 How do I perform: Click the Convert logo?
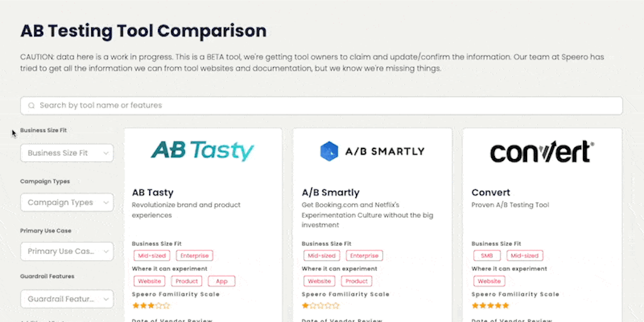click(541, 152)
